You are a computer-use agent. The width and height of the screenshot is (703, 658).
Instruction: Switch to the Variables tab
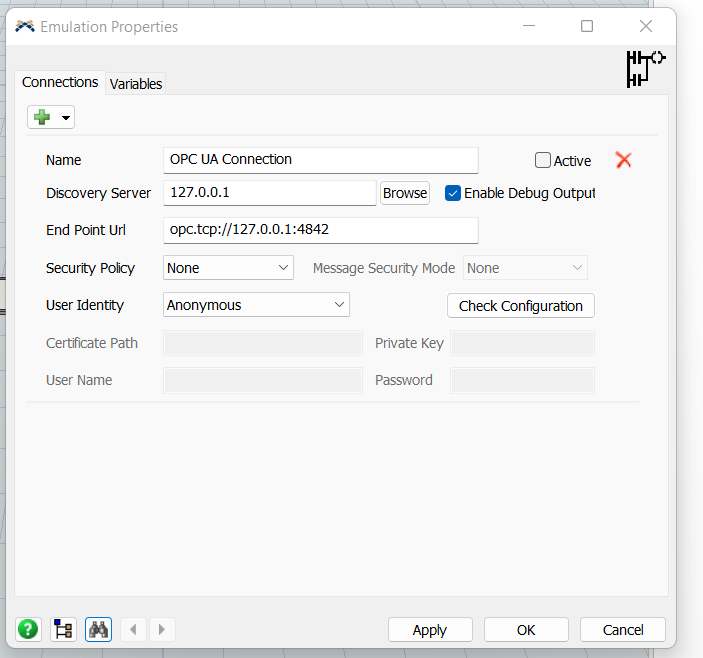pyautogui.click(x=136, y=84)
